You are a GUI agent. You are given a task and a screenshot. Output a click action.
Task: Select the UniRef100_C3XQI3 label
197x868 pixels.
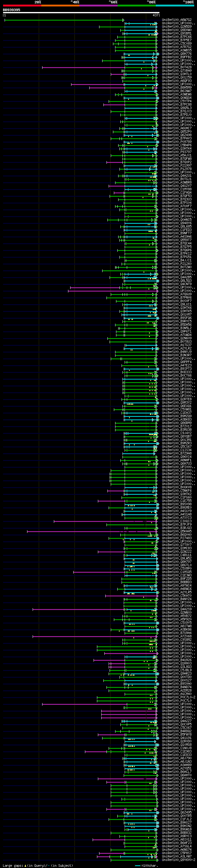177,522
